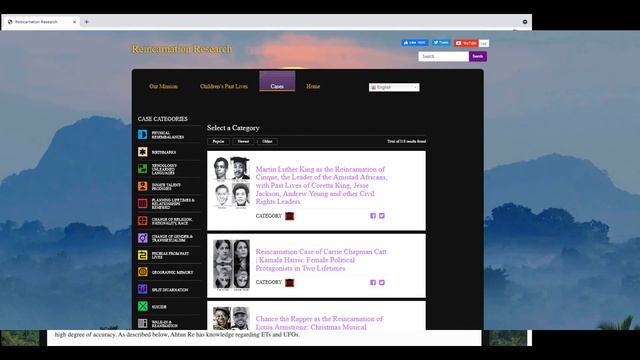
Task: Open the Geographic Memory category icon
Action: [x=142, y=272]
